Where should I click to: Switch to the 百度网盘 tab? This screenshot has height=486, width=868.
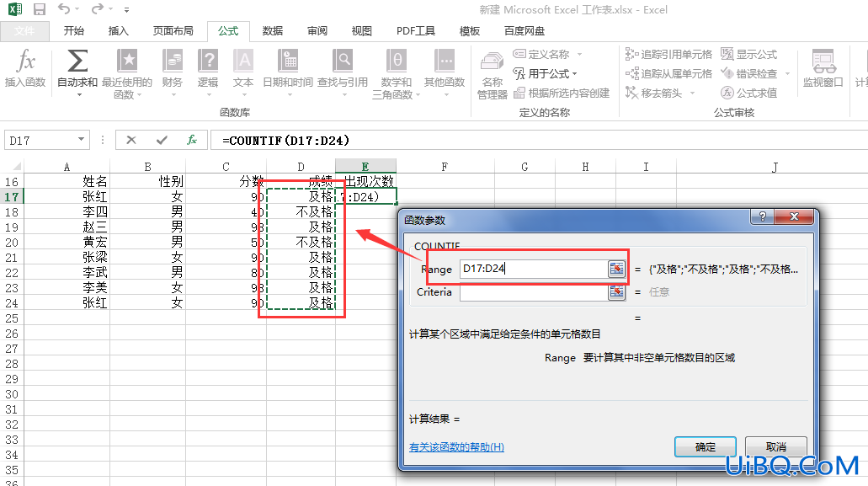click(x=525, y=31)
